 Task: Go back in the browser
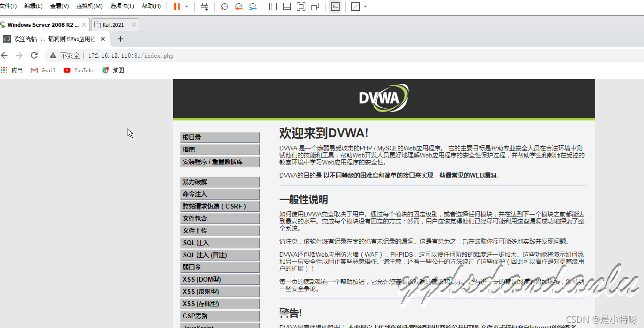[5, 55]
